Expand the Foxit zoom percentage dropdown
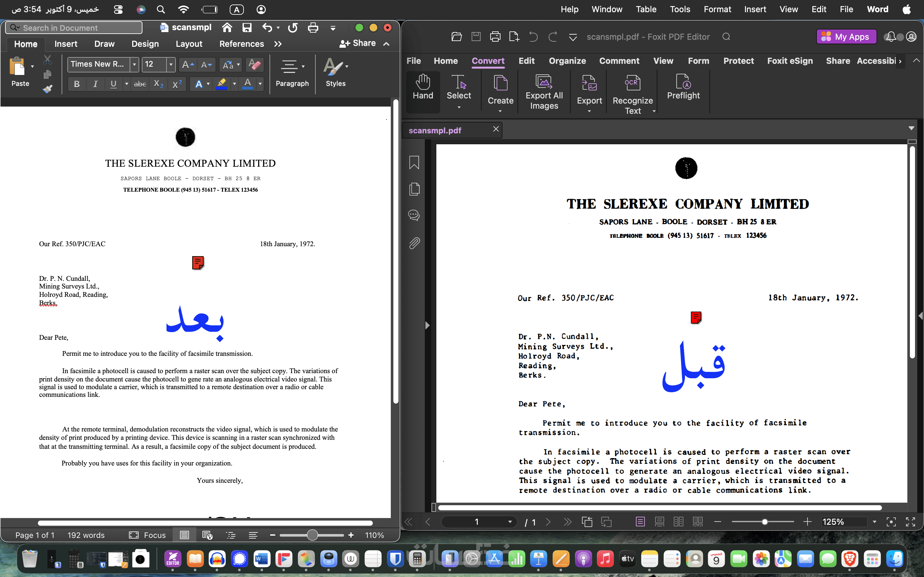 [874, 522]
